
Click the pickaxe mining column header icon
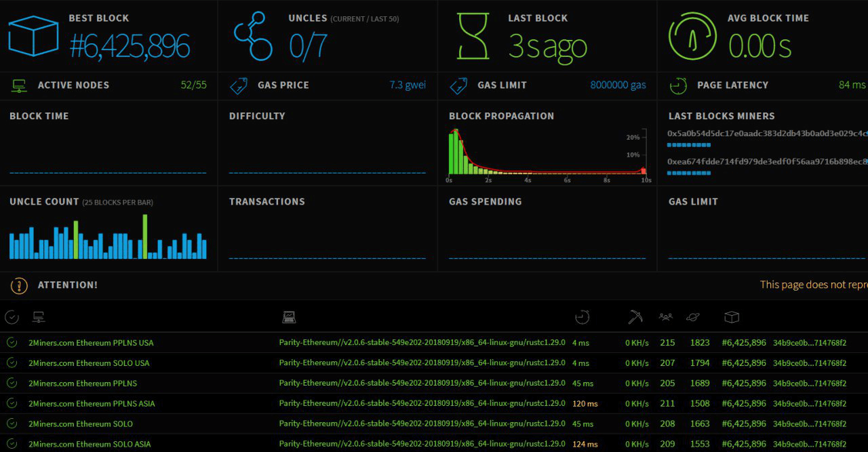[635, 316]
